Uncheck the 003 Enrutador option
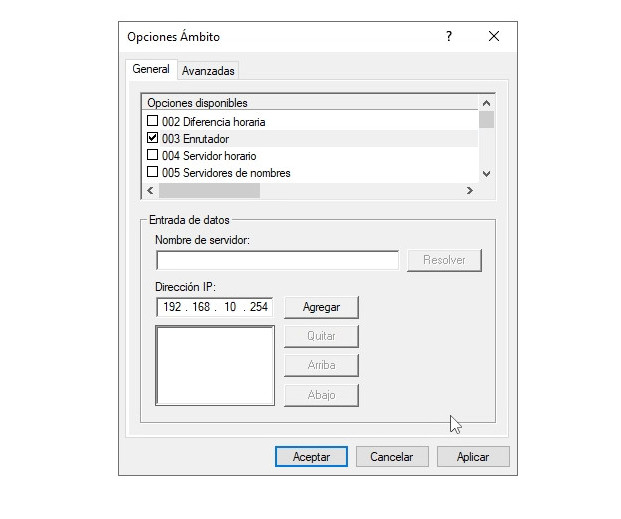 coord(153,139)
